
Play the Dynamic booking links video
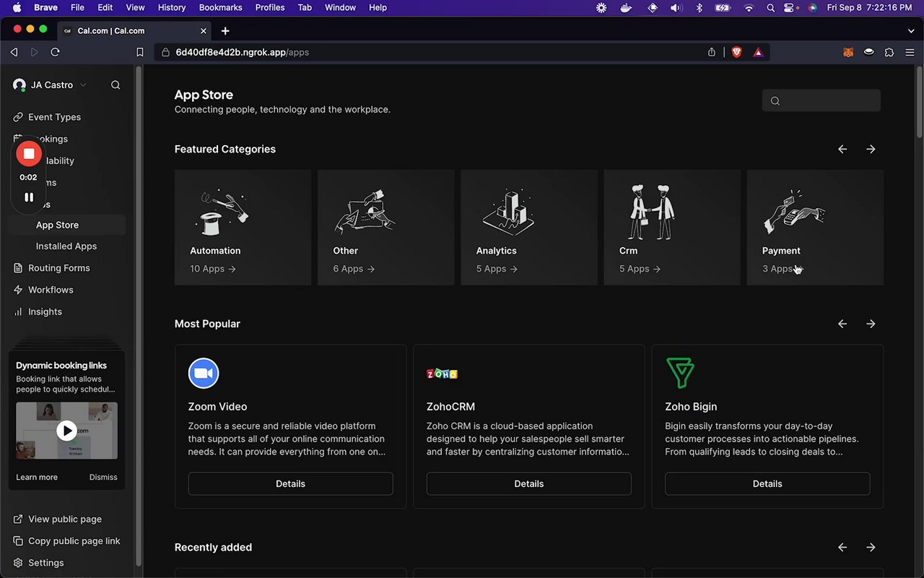tap(66, 431)
